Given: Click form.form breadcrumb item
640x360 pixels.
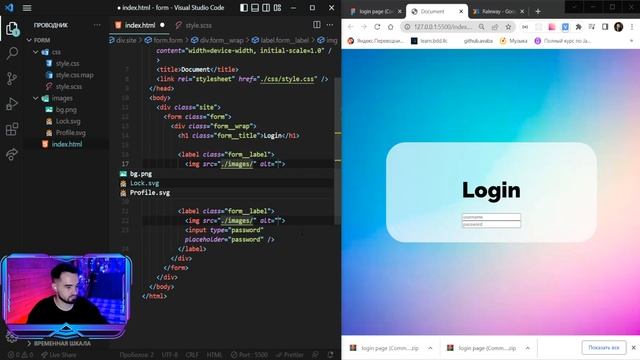Looking at the screenshot, I should click(168, 40).
